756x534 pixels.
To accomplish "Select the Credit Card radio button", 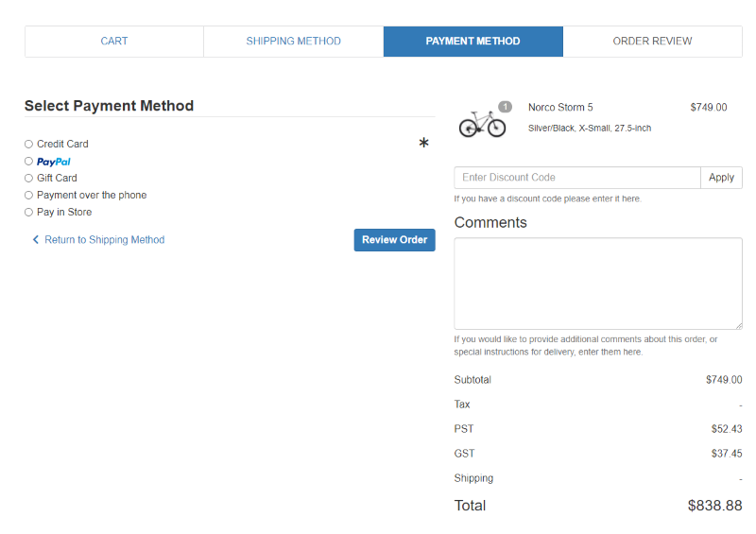I will point(28,145).
